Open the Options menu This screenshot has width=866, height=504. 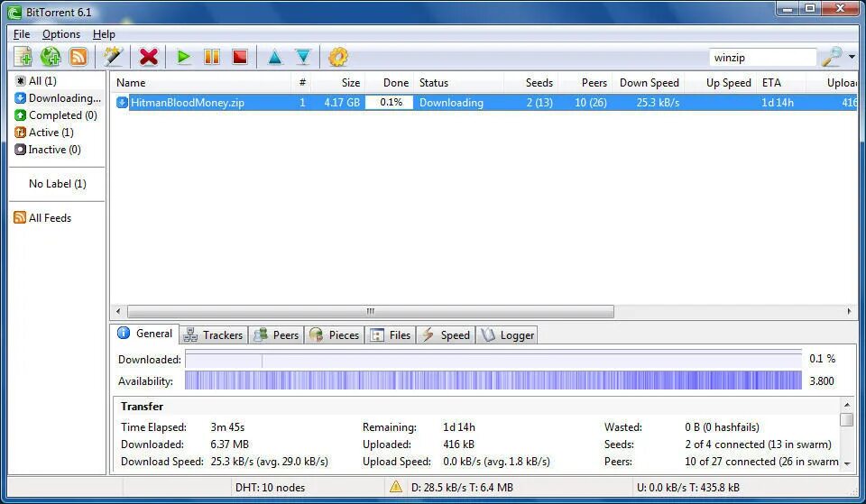(61, 34)
